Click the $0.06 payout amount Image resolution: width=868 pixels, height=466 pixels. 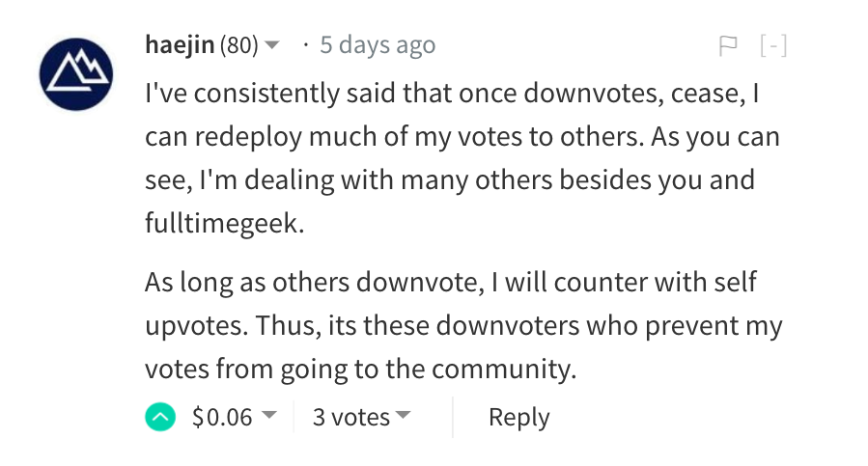coord(222,417)
